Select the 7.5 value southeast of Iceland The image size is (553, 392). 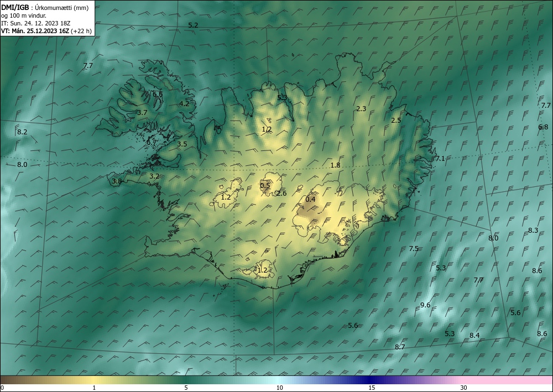click(x=414, y=249)
